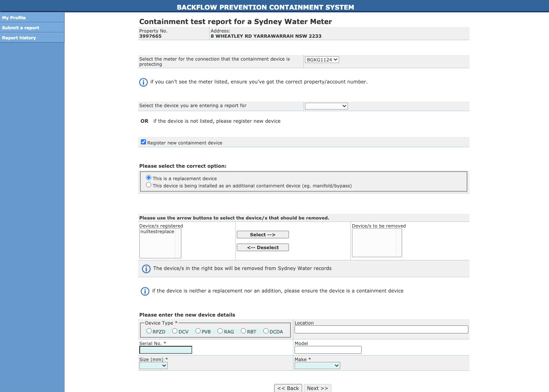Click info icon next to removal notice
This screenshot has width=549, height=392.
coord(146,269)
